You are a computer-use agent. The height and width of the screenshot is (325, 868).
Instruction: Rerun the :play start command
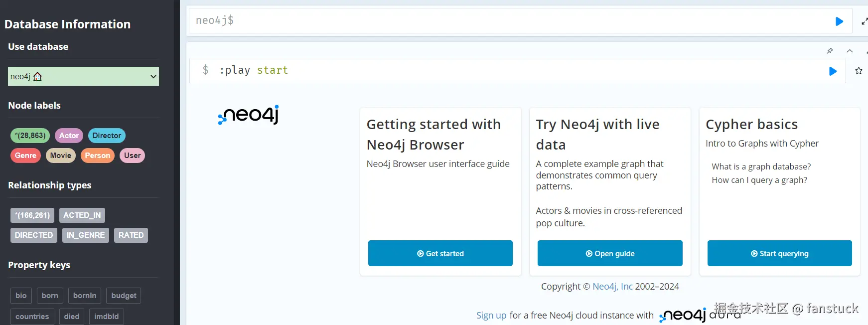click(833, 71)
